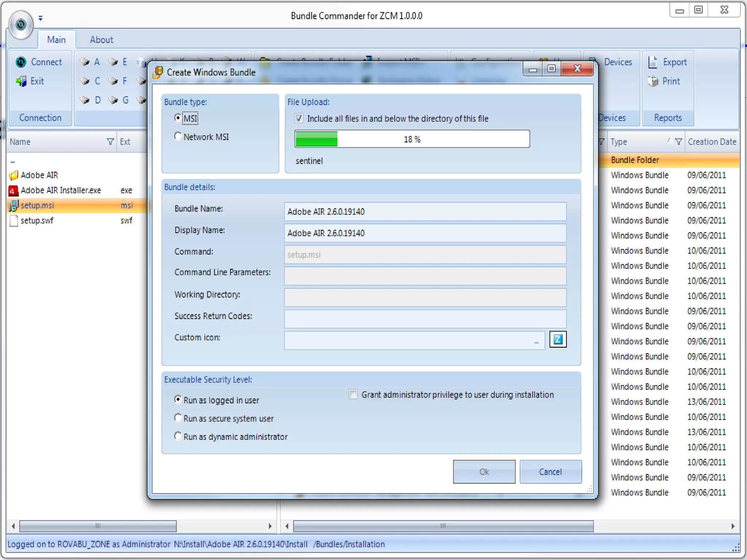Select drive A icon in ribbon
The height and width of the screenshot is (560, 747).
coord(85,62)
